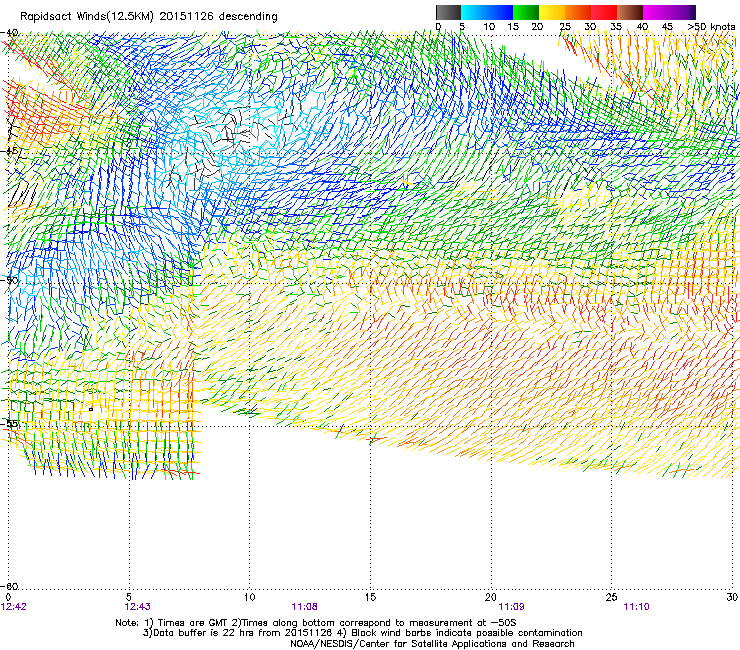Click the purple 11:08 time stamp
The image size is (740, 650).
click(304, 607)
